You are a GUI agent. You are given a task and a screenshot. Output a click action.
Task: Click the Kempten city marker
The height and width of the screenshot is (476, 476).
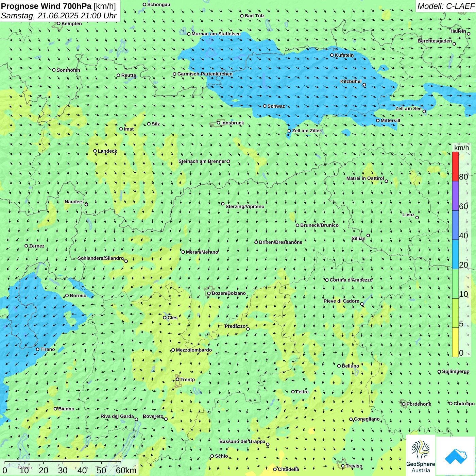(59, 23)
